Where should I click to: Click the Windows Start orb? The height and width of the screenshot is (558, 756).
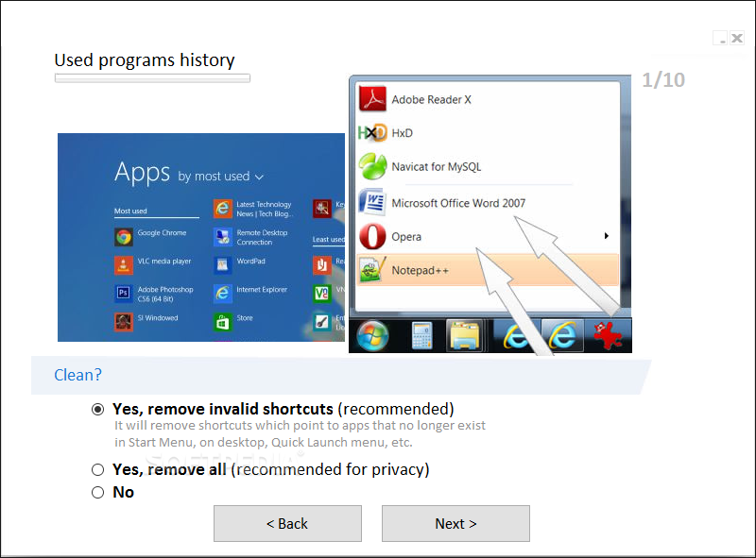point(372,336)
